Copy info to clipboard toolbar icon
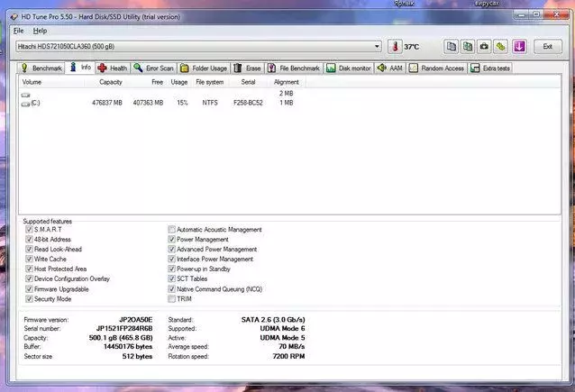The height and width of the screenshot is (392, 575). click(451, 47)
